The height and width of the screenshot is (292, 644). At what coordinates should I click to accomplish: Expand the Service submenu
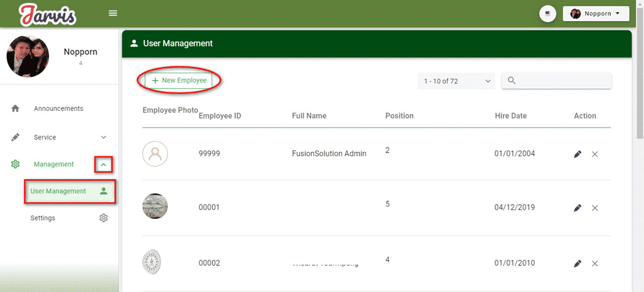pos(103,138)
